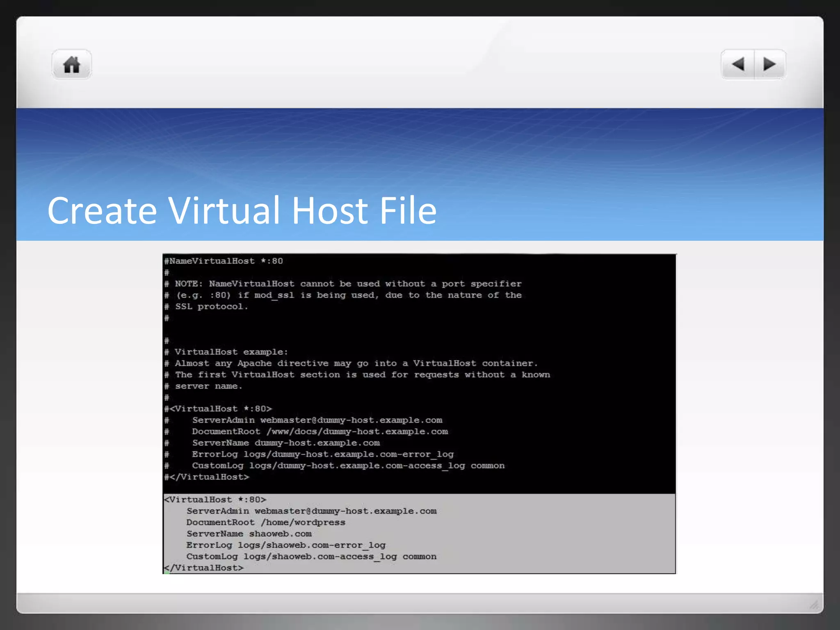The image size is (840, 630).
Task: Go to previous slide with left arrow
Action: tap(738, 64)
